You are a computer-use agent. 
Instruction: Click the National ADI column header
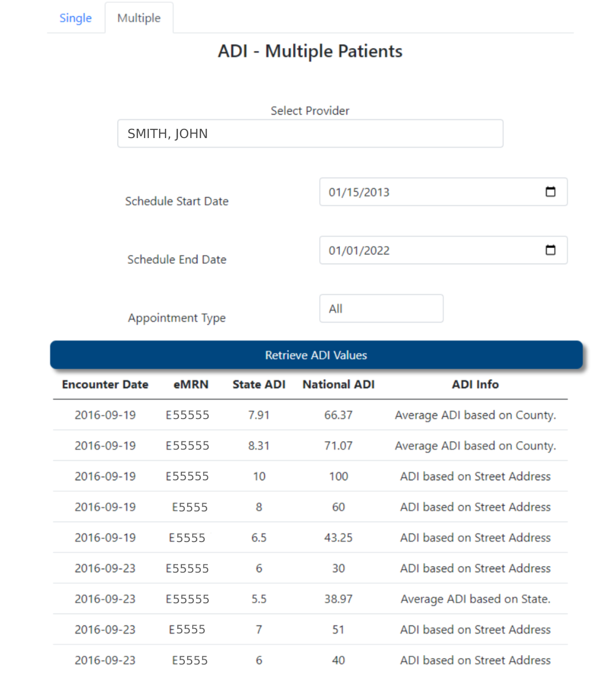point(339,385)
